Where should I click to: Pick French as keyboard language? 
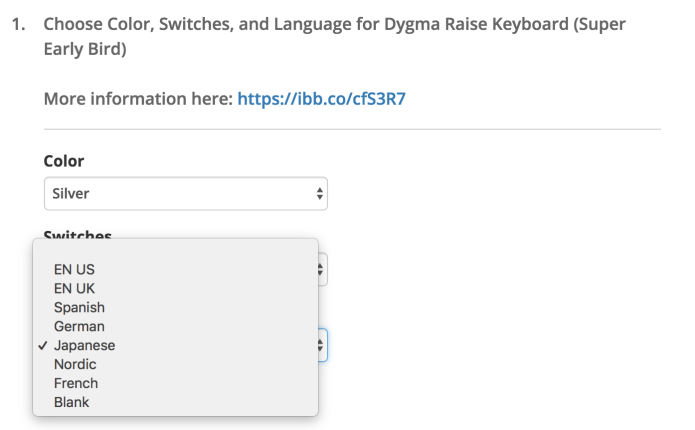tap(76, 383)
